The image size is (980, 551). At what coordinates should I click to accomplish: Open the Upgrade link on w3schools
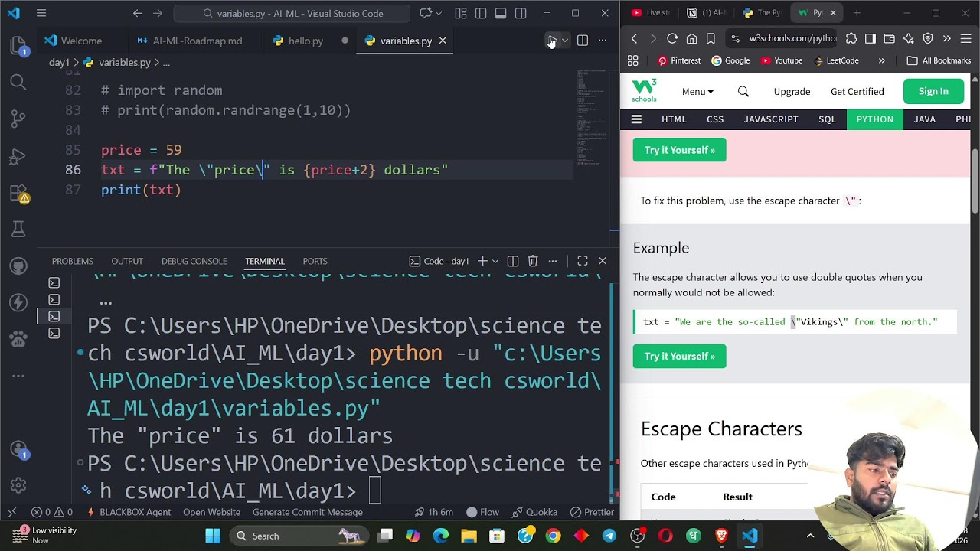[792, 91]
